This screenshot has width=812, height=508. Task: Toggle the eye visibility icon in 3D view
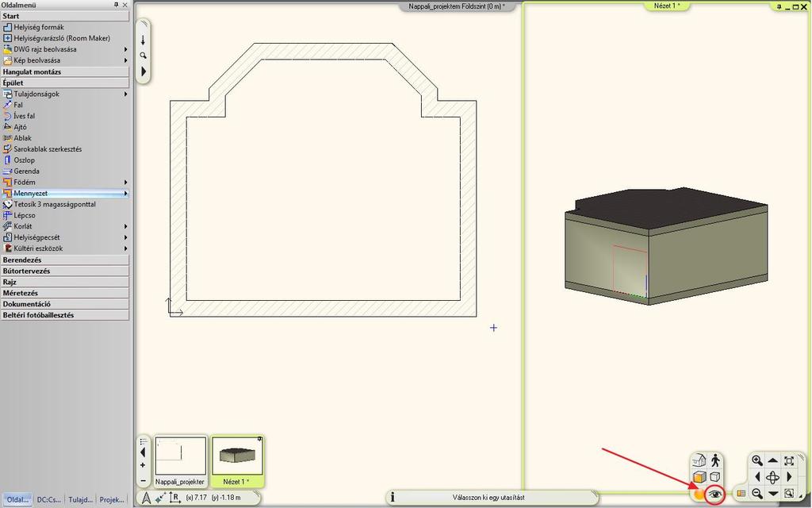pos(715,494)
